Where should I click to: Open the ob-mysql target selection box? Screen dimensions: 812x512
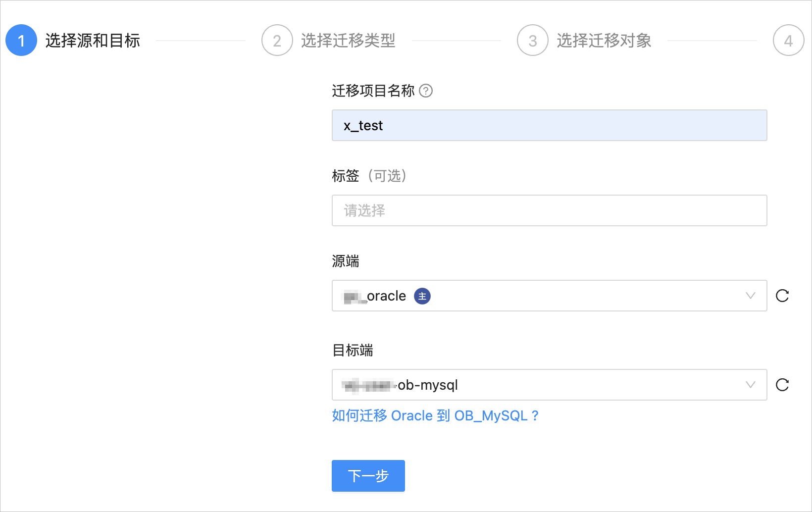coord(550,385)
